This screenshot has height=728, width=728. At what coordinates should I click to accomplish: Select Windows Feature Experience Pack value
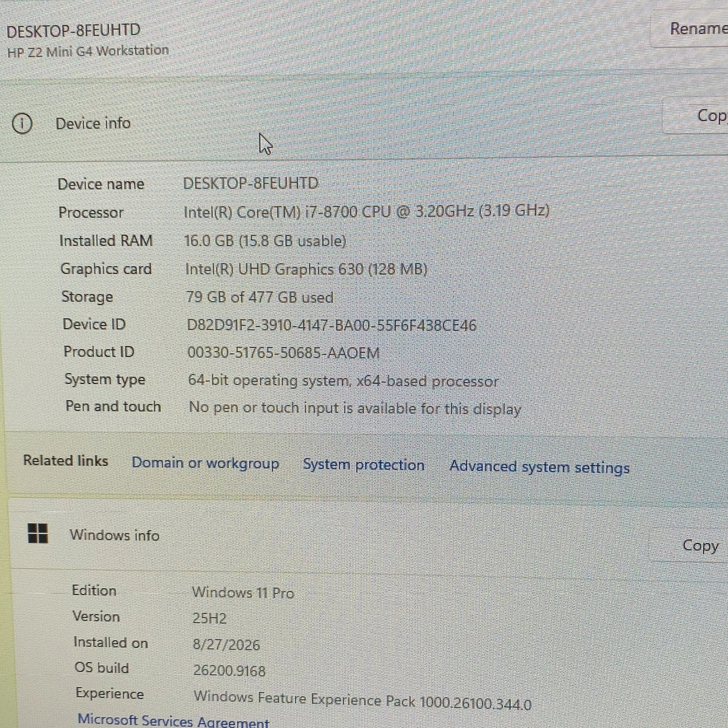[363, 701]
